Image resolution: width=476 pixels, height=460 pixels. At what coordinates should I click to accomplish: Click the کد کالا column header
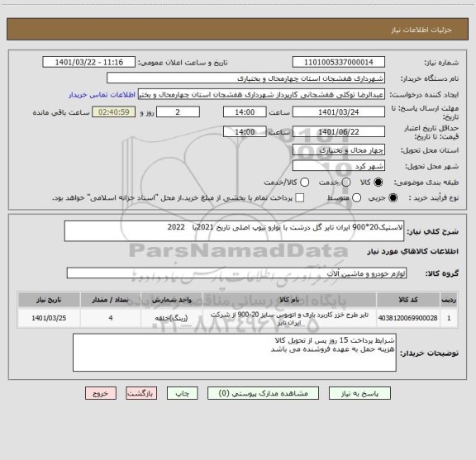point(408,300)
